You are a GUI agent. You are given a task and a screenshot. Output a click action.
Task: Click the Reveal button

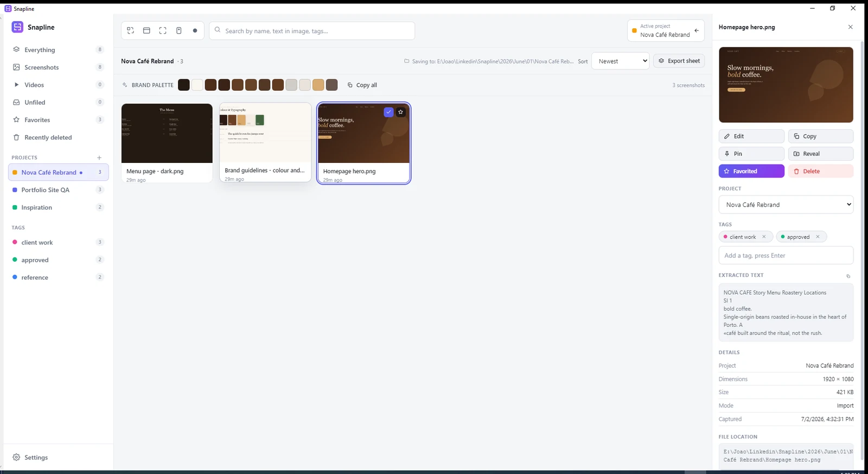821,154
